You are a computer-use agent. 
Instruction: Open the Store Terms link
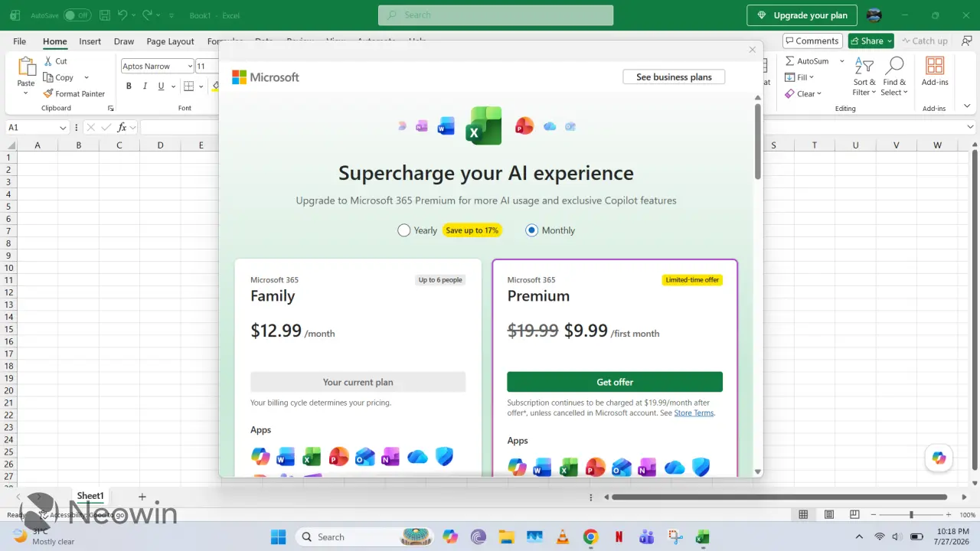pyautogui.click(x=694, y=413)
